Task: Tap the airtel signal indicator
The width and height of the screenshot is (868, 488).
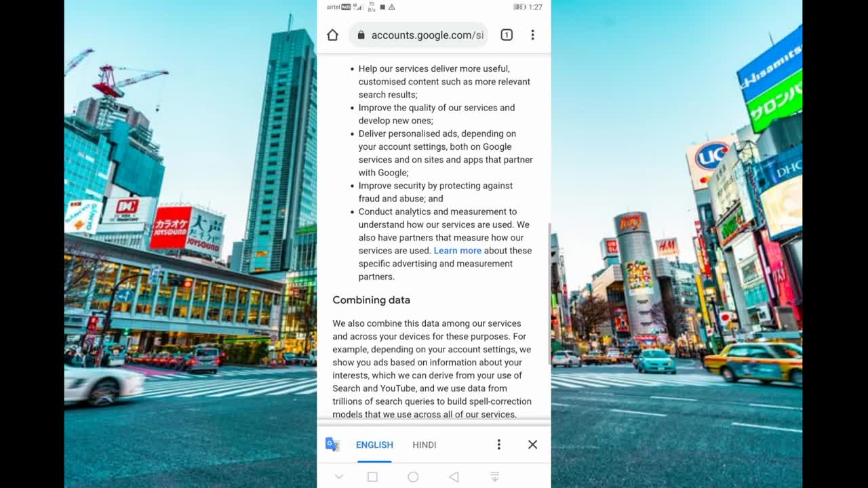Action: [345, 7]
